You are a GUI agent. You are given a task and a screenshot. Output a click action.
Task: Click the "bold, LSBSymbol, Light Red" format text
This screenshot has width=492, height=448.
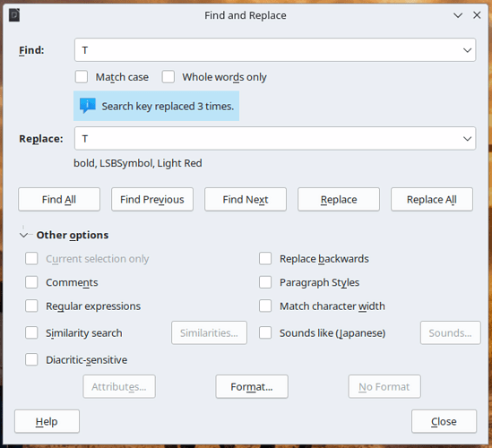(x=138, y=163)
